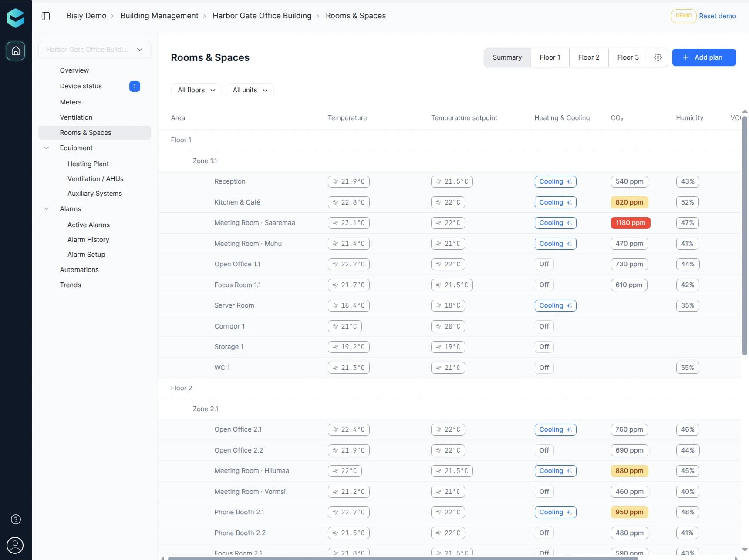This screenshot has height=560, width=749.
Task: Click Reception temperature 21.9°C chip
Action: coord(348,181)
